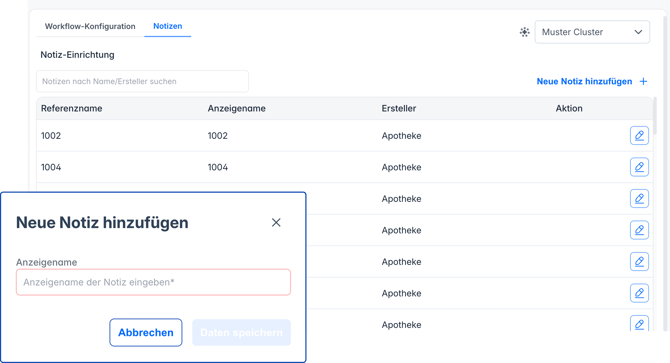The height and width of the screenshot is (363, 670).
Task: Select the Notizen tab
Action: point(168,26)
